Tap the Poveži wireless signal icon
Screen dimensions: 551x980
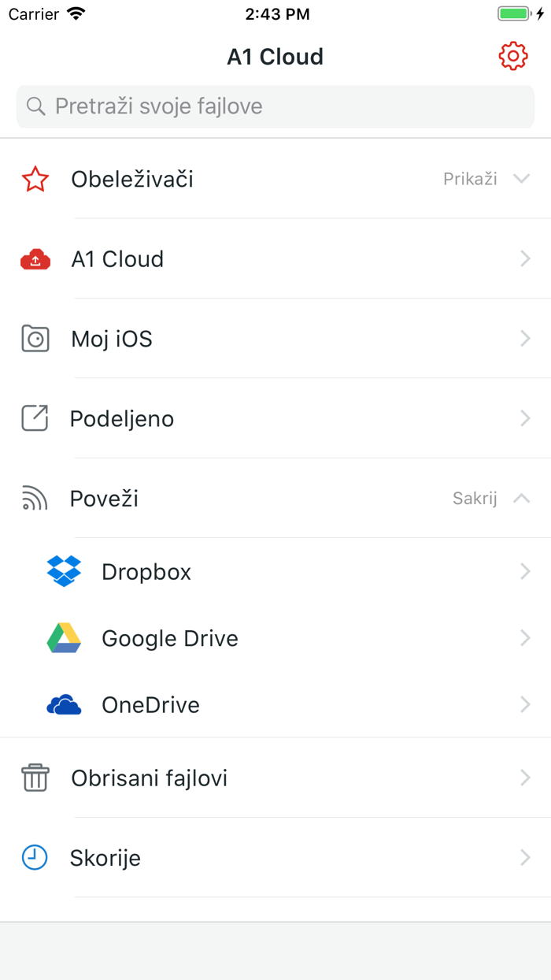(x=35, y=499)
